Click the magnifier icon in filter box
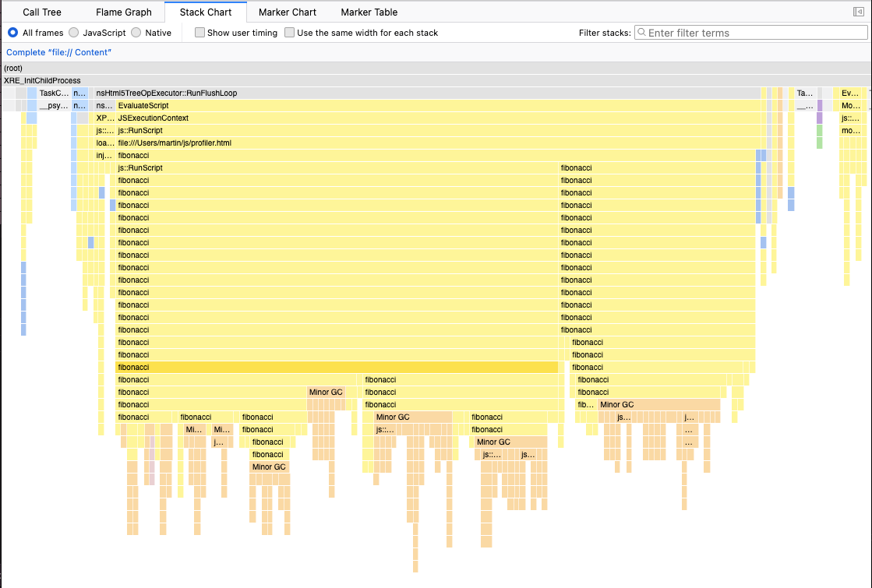Viewport: 872px width, 588px height. point(641,33)
